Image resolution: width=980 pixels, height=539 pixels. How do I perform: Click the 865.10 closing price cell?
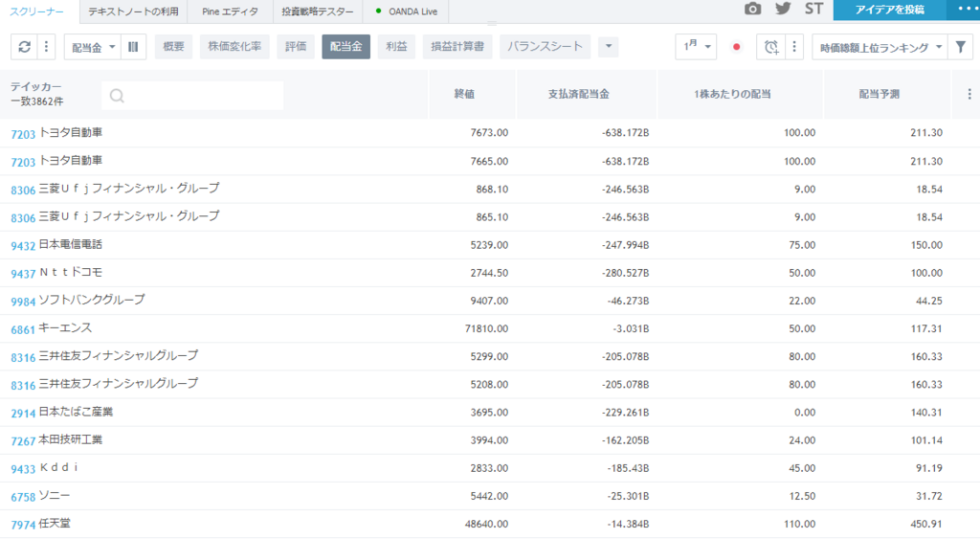point(492,217)
